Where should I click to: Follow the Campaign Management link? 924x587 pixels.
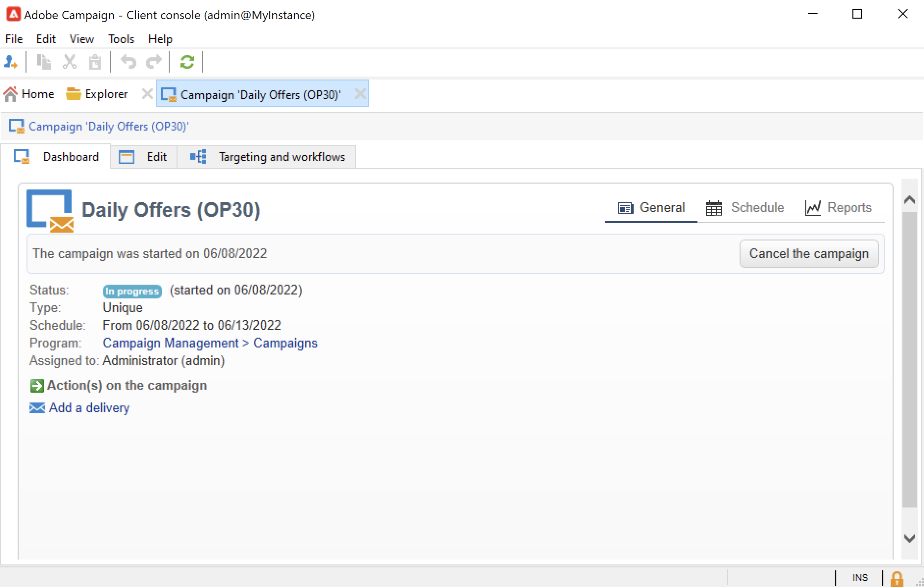point(171,343)
